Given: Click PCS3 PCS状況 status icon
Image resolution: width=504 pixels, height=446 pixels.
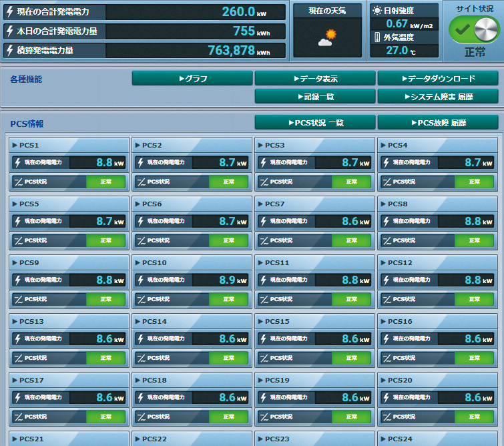Looking at the screenshot, I should [x=264, y=182].
